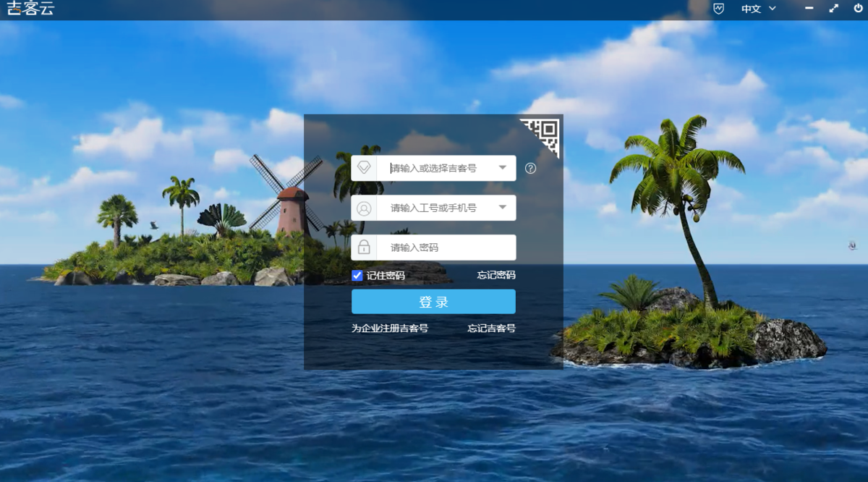Click the help question mark icon

click(530, 168)
